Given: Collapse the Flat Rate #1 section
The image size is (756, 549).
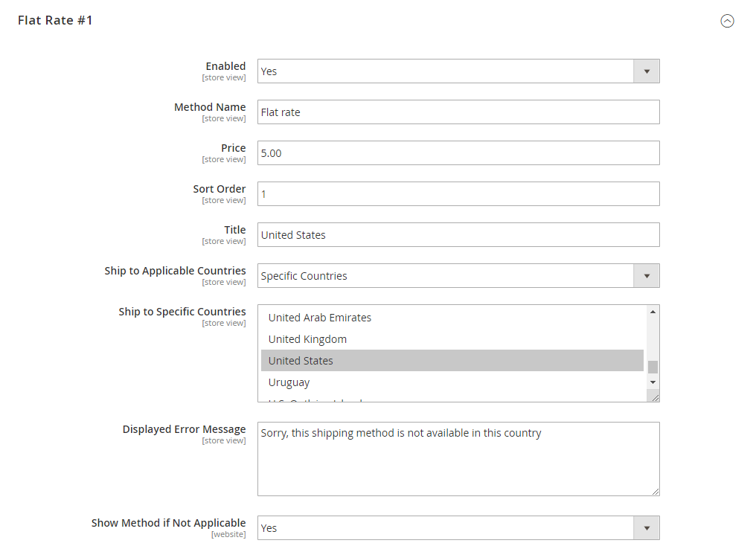Looking at the screenshot, I should [x=727, y=21].
